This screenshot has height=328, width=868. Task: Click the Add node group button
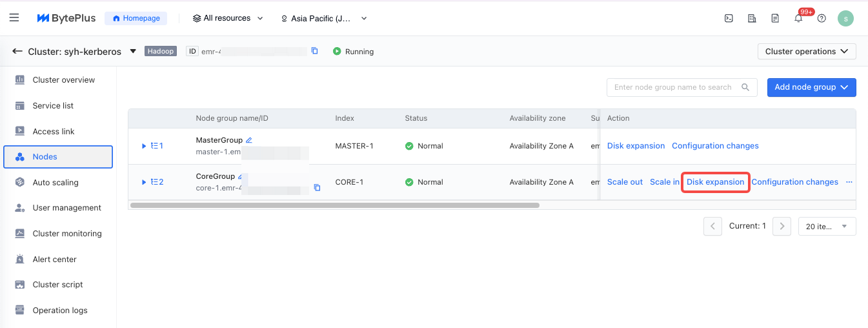click(x=811, y=87)
